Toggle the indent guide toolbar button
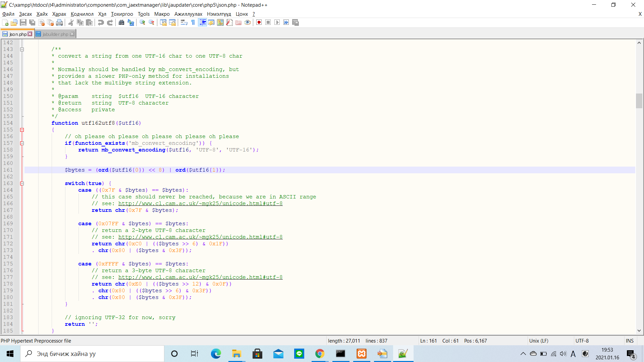This screenshot has width=644, height=362. pos(202,22)
